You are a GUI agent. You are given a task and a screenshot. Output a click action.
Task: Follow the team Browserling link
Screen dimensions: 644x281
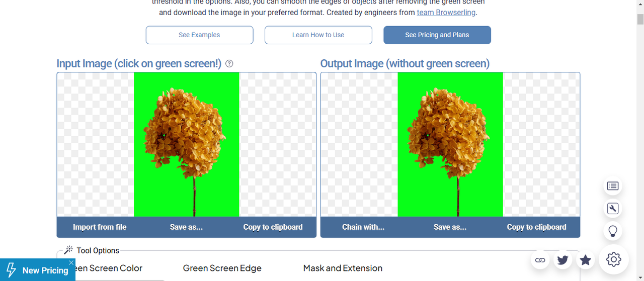pyautogui.click(x=446, y=13)
